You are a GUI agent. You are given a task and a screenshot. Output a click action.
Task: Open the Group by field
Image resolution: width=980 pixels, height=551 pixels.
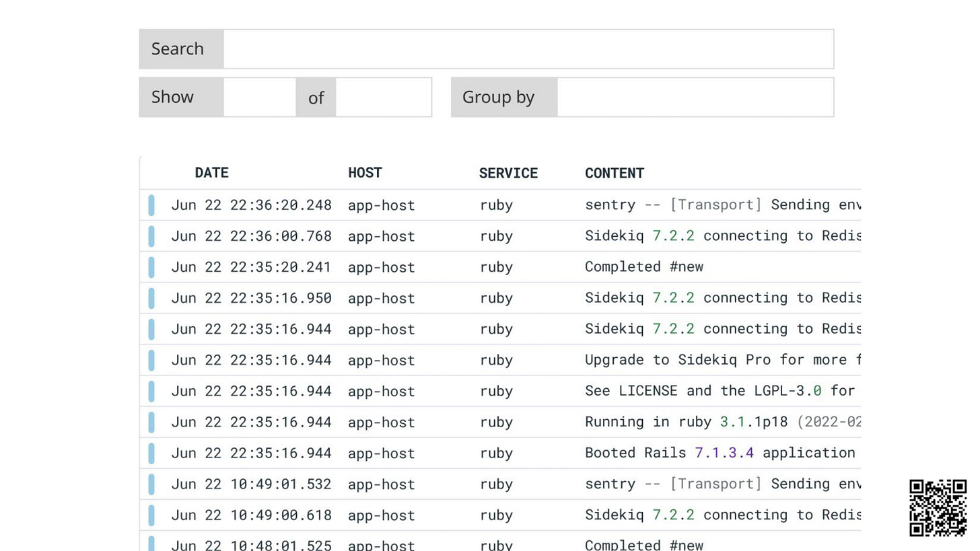coord(695,98)
